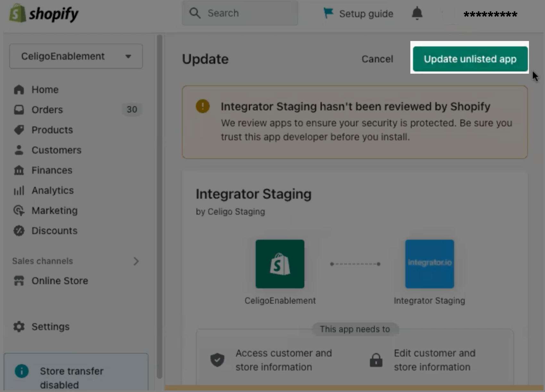Click the CeligoEnablement label under store logo
Image resolution: width=545 pixels, height=392 pixels.
(x=280, y=301)
